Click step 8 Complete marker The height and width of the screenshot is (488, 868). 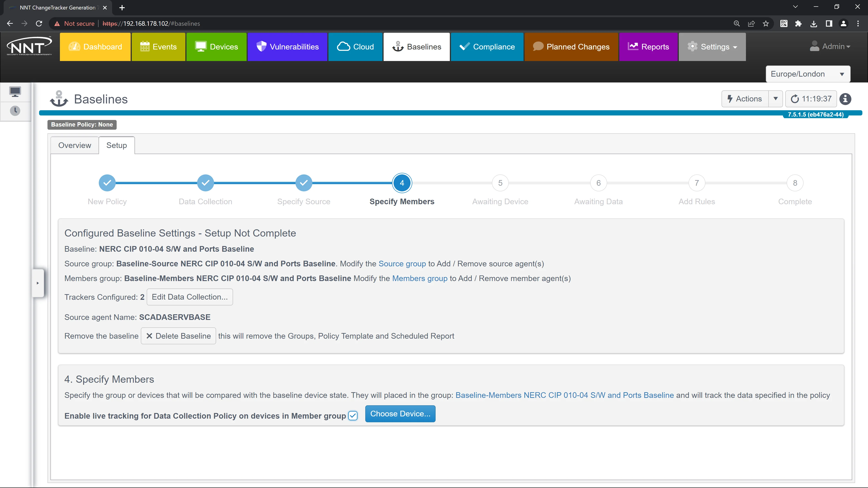click(x=795, y=183)
